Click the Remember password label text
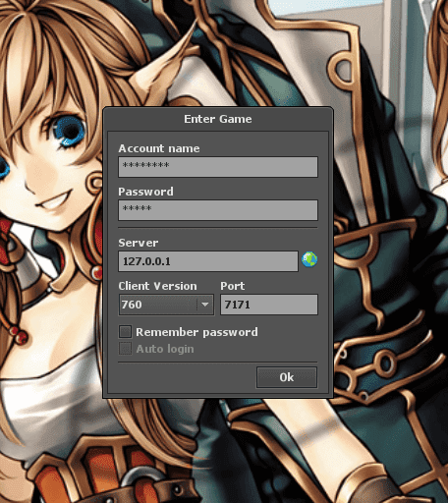This screenshot has height=503, width=448. tap(196, 332)
